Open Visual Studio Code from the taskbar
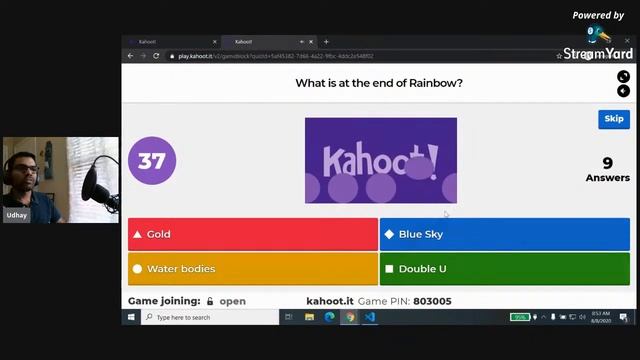The width and height of the screenshot is (640, 360). [370, 317]
